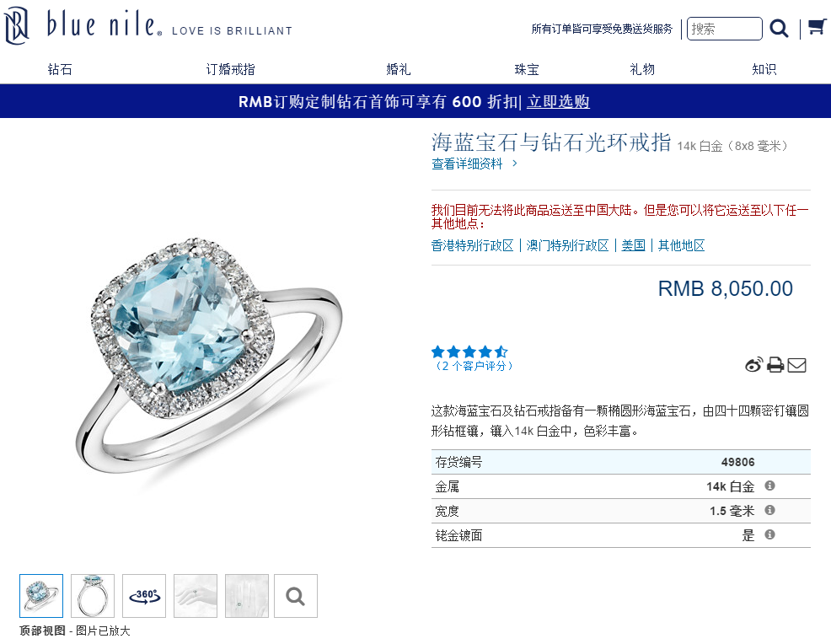Click the zoom magnifier thumbnail button

coord(296,596)
